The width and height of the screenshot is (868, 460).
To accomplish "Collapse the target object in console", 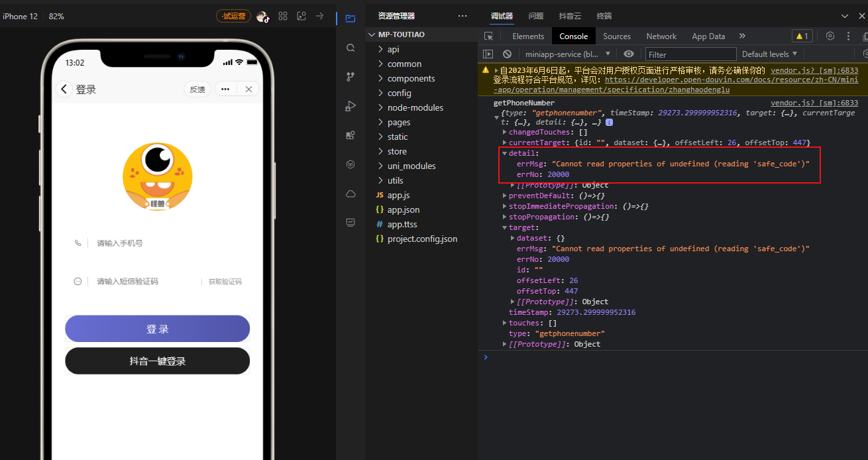I will pos(504,228).
